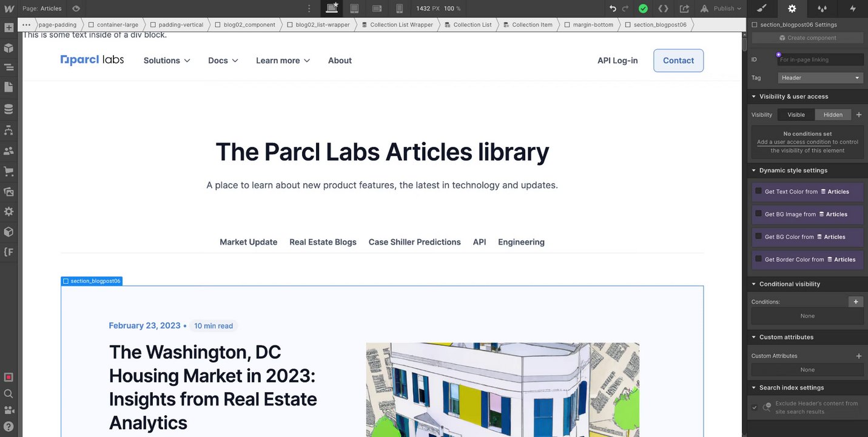Screen dimensions: 868x437
Task: Toggle Exclude Header's content from search checkbox
Action: (755, 407)
